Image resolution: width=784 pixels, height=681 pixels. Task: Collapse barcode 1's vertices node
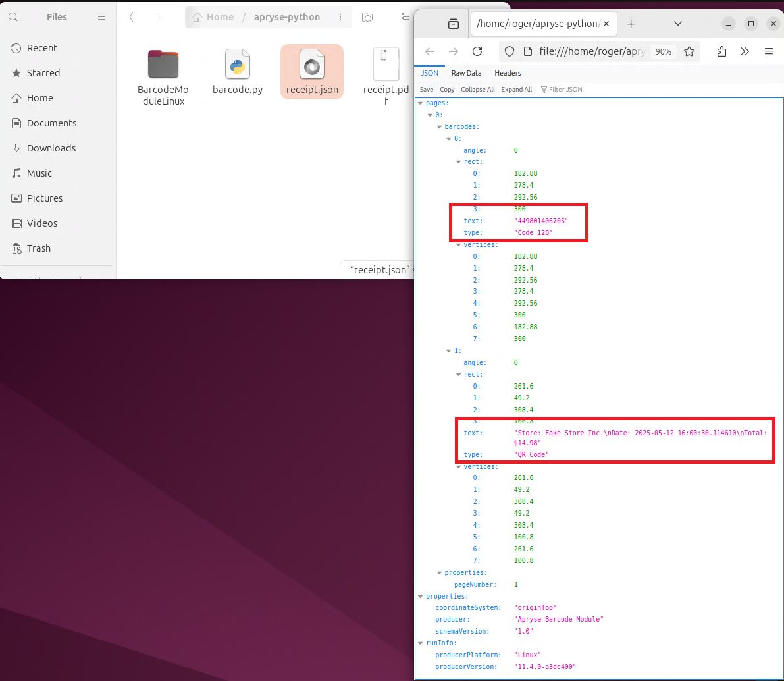[x=459, y=466]
